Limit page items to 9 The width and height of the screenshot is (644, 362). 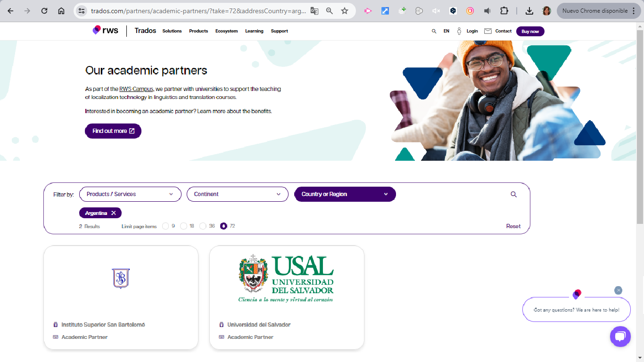(165, 226)
